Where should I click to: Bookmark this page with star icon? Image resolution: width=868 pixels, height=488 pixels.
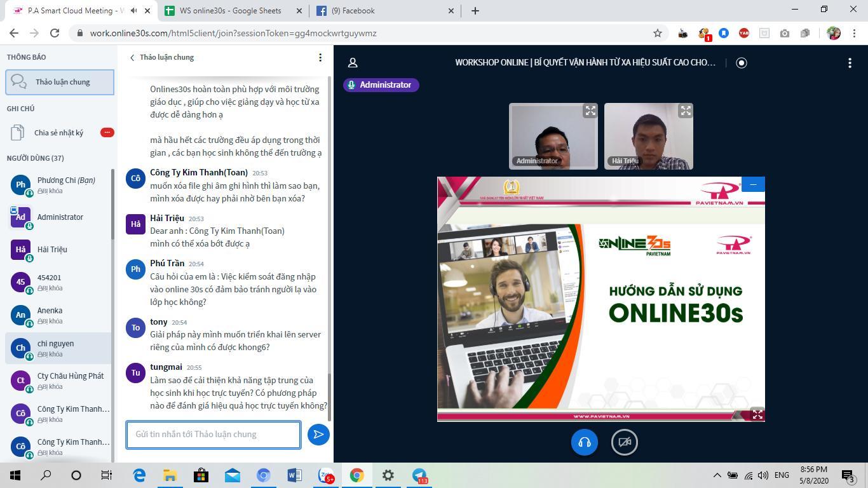[x=658, y=33]
